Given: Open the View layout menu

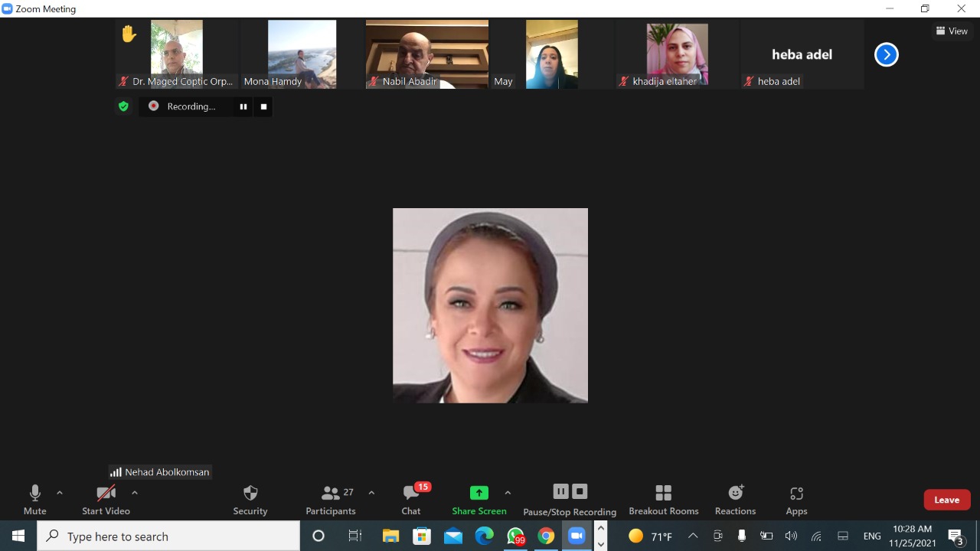Looking at the screenshot, I should 952,31.
